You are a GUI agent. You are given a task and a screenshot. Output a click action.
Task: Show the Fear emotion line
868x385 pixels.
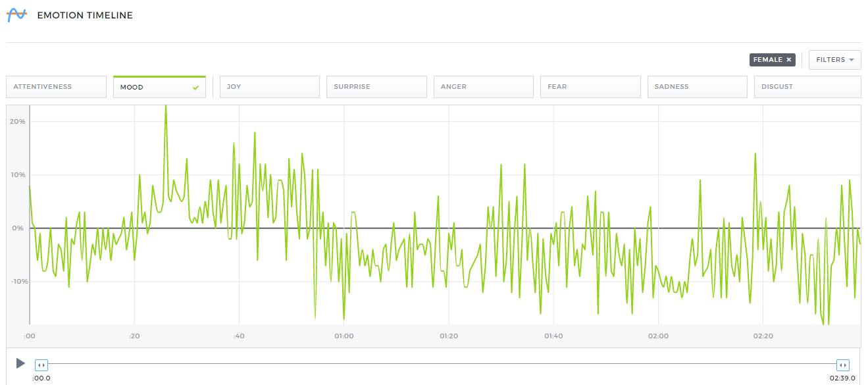(590, 87)
